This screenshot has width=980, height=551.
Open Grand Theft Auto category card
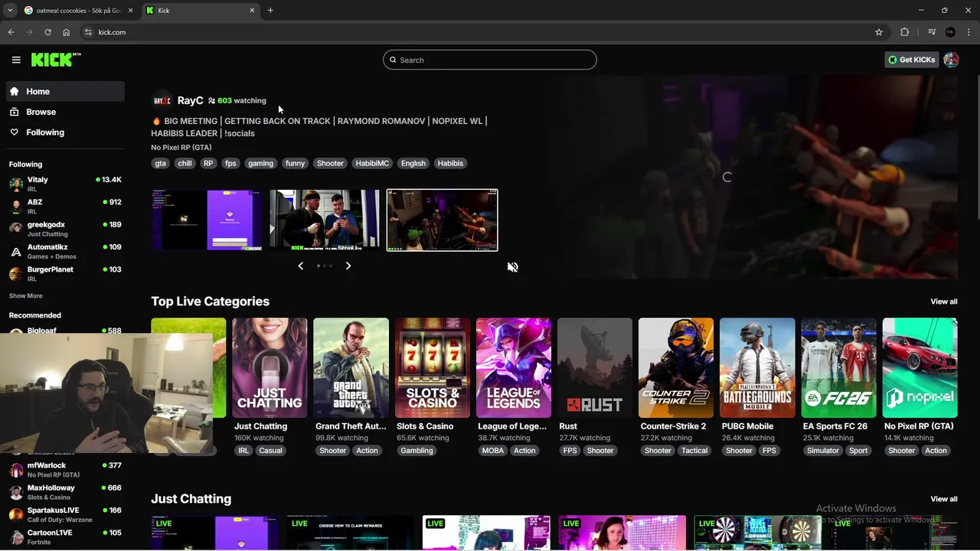coord(351,368)
